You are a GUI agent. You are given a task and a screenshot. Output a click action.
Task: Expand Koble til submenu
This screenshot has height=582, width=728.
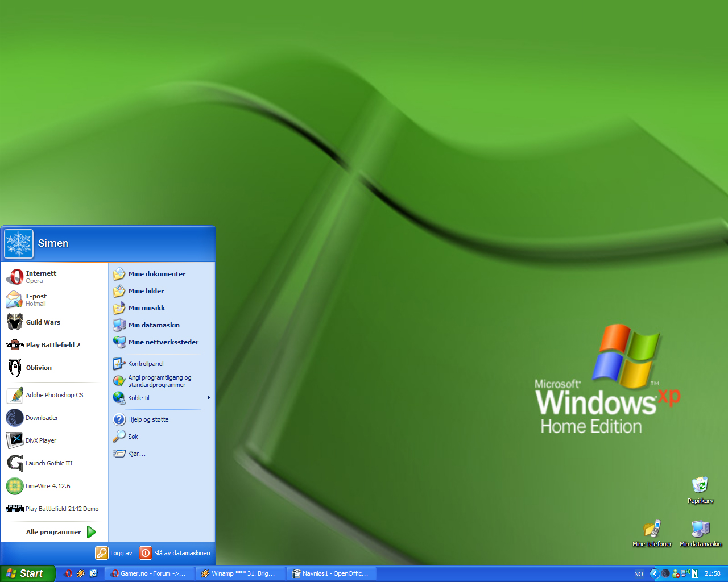(162, 398)
